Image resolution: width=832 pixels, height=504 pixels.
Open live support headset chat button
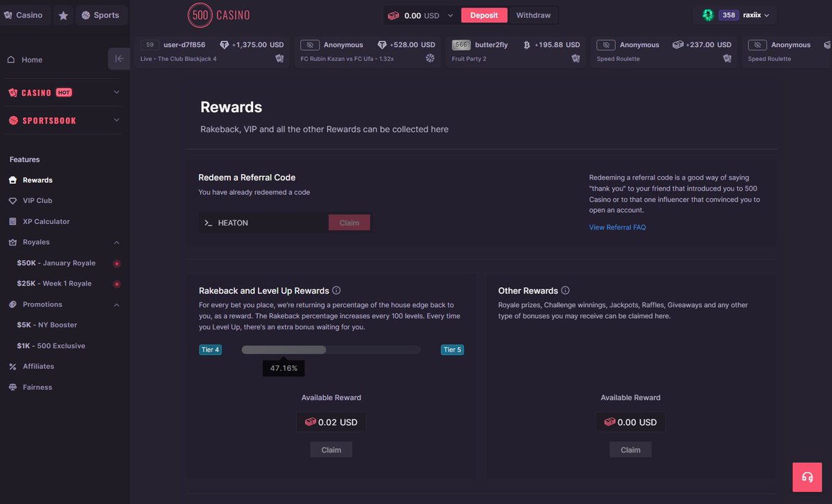807,477
